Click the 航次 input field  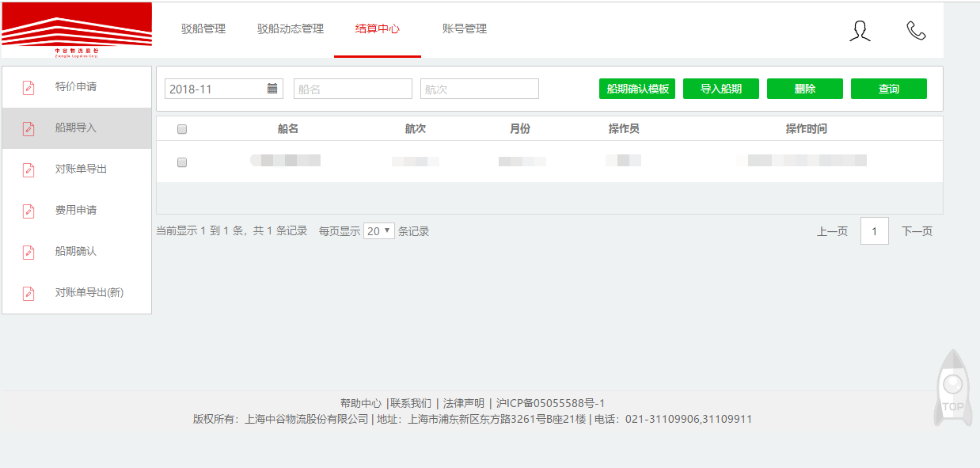coord(480,89)
